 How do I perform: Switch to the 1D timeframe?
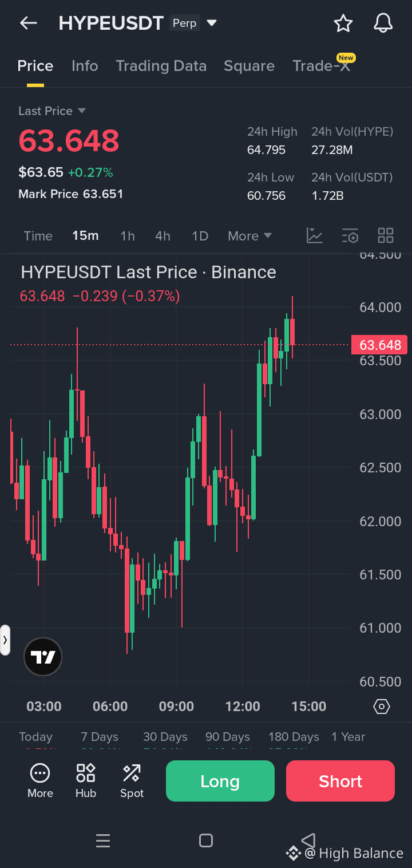click(x=200, y=236)
